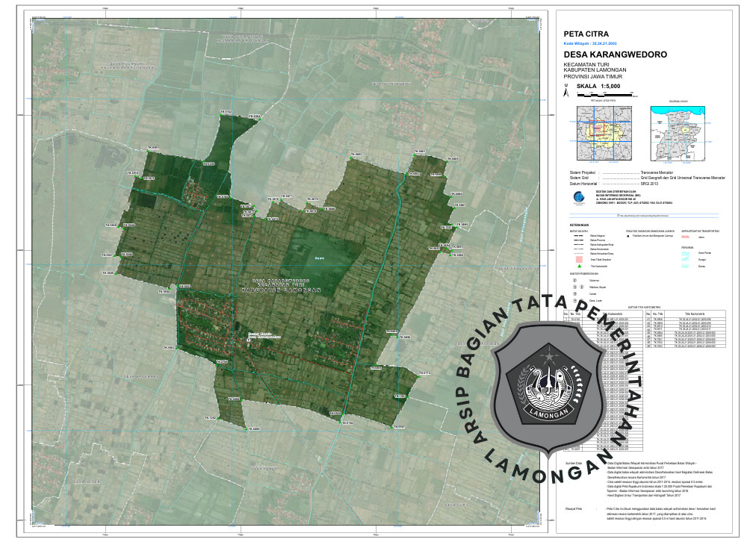Click the KABUPATEN LAMONGAN label on the map
The height and width of the screenshot is (545, 756).
coord(281,288)
